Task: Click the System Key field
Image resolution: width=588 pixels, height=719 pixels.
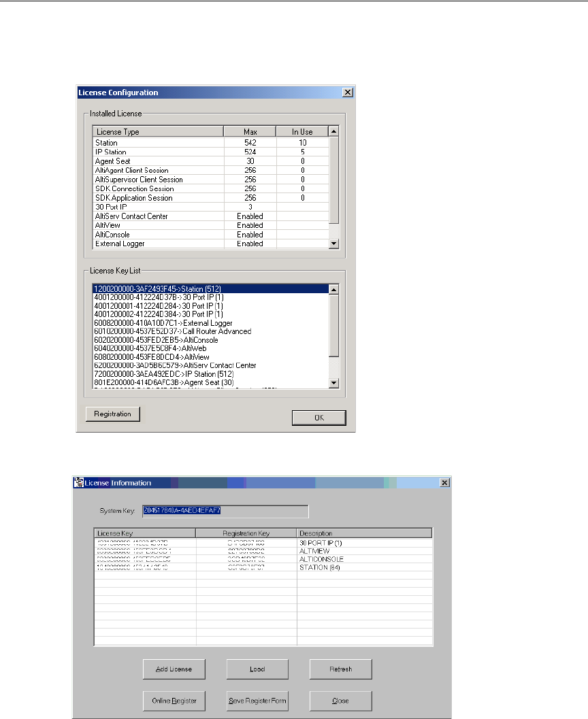Action: coord(225,511)
